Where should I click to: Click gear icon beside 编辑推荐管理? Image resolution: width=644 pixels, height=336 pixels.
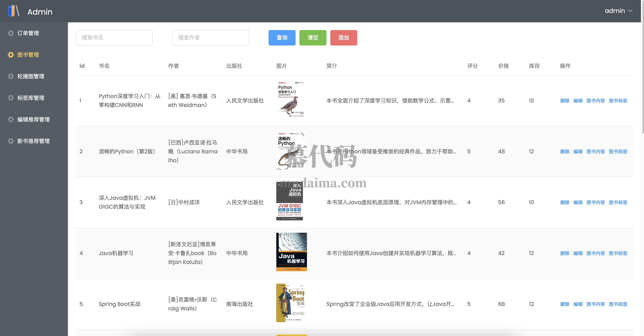[x=11, y=120]
